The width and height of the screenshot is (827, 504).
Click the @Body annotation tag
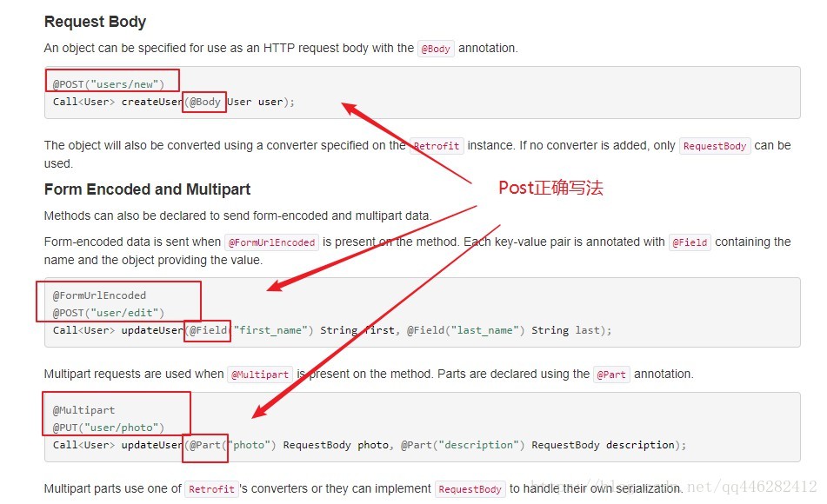(x=436, y=49)
